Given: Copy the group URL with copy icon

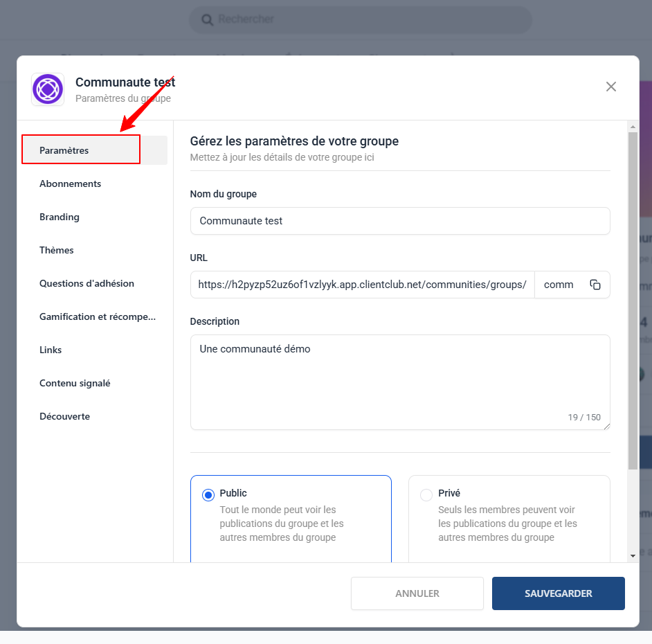Looking at the screenshot, I should 595,285.
